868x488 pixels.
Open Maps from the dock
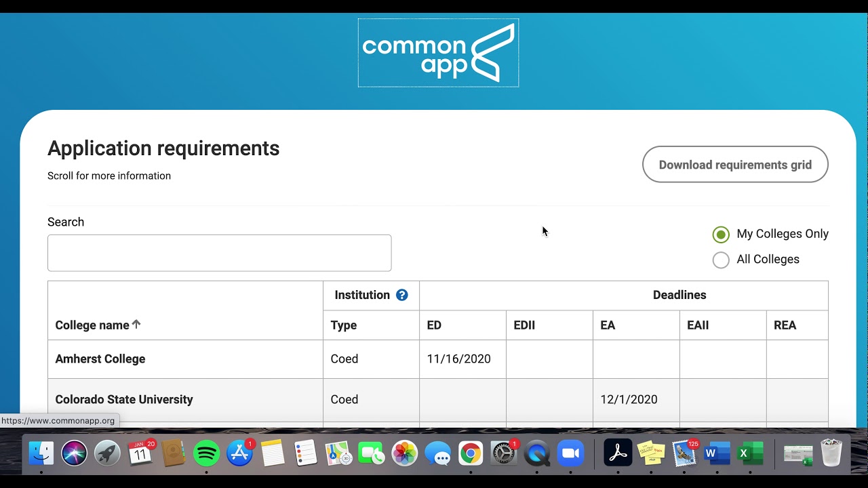tap(338, 453)
